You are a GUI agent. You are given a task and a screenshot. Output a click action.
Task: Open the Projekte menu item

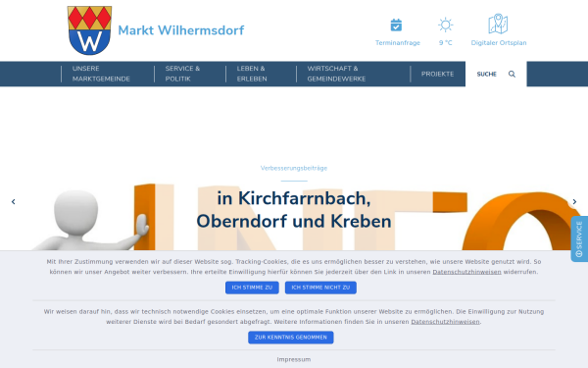click(437, 74)
